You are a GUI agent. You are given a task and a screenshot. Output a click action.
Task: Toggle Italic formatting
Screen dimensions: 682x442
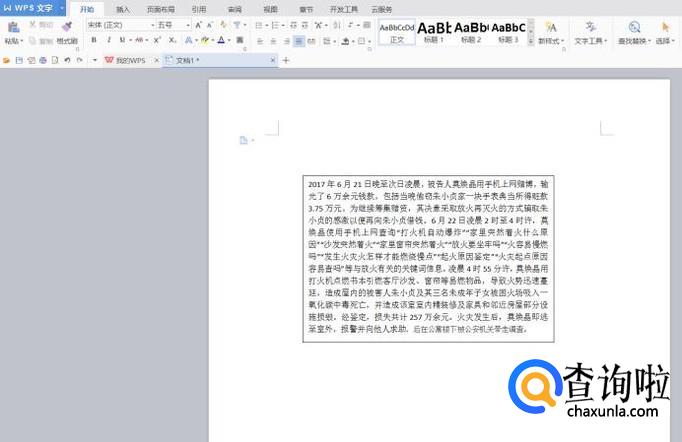108,41
